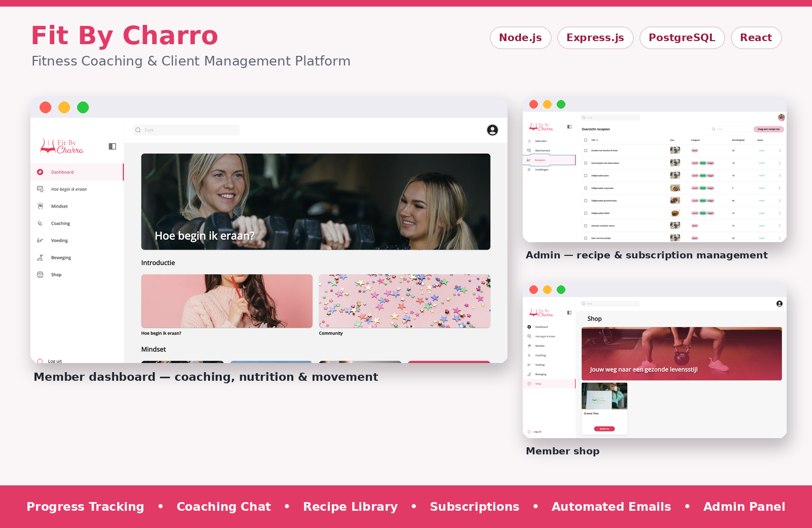Click the Coaching icon in member shop sidebar
Viewport: 812px width, 528px height.
pos(529,355)
